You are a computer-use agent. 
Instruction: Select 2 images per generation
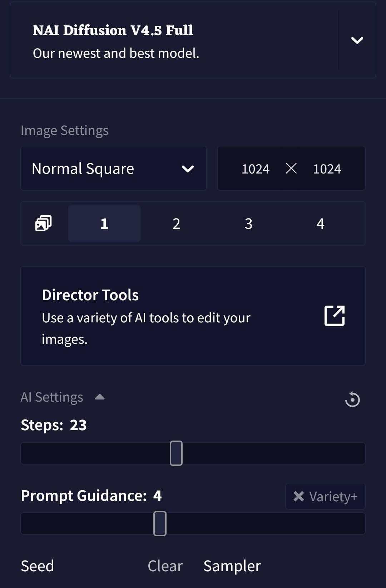click(177, 223)
